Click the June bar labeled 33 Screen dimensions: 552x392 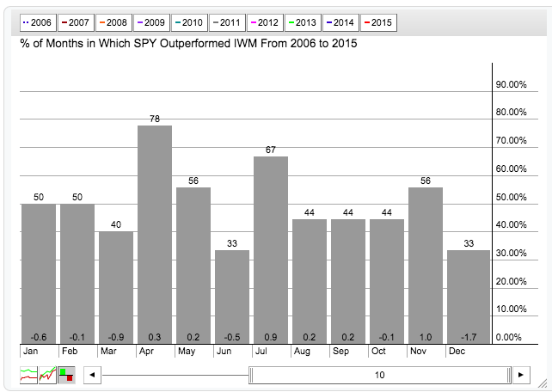pos(232,297)
